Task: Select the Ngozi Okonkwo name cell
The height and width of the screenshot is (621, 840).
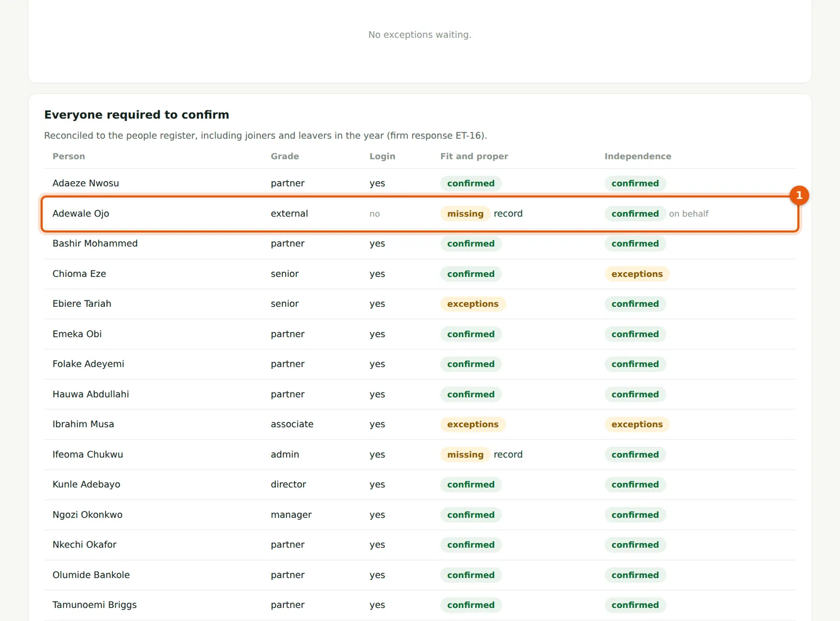Action: (87, 515)
